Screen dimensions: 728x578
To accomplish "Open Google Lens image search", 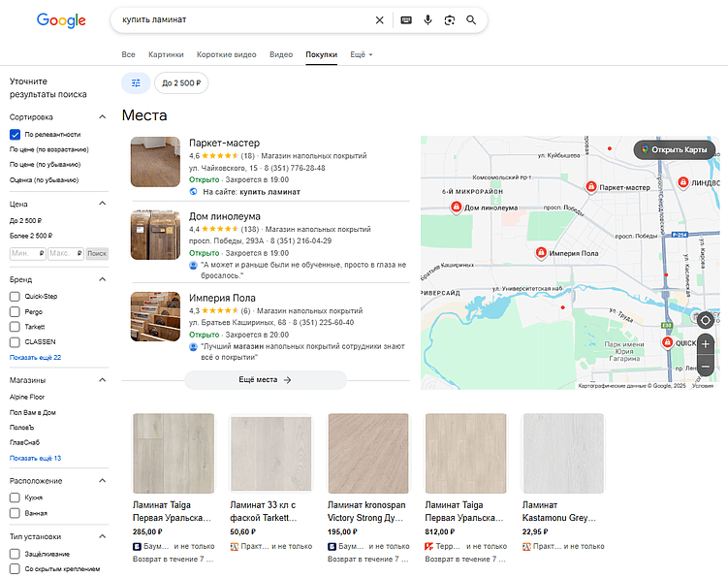I will 450,20.
